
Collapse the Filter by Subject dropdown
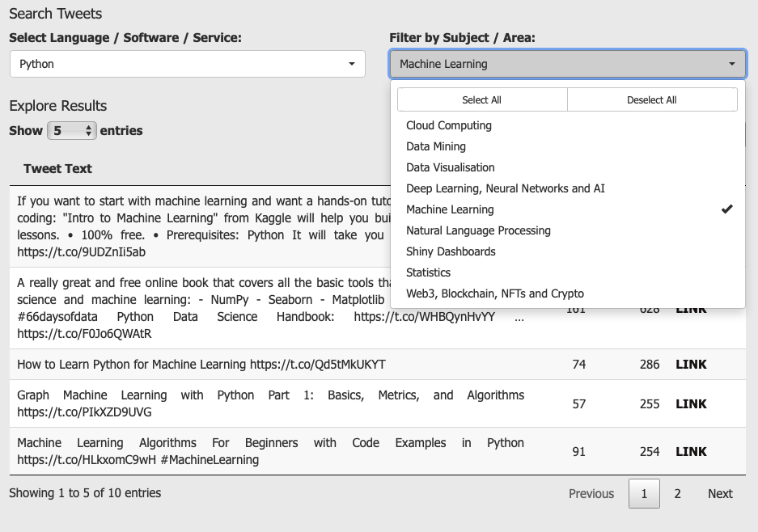click(x=566, y=64)
